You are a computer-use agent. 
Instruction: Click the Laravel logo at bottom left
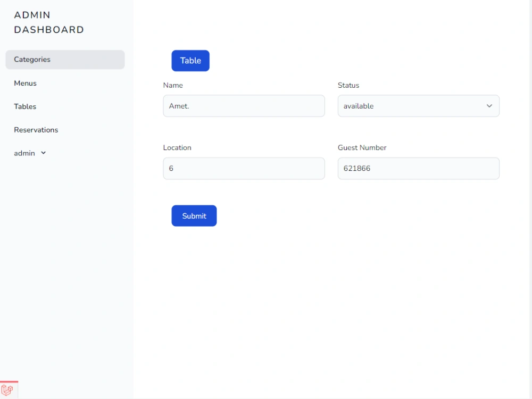pyautogui.click(x=7, y=388)
